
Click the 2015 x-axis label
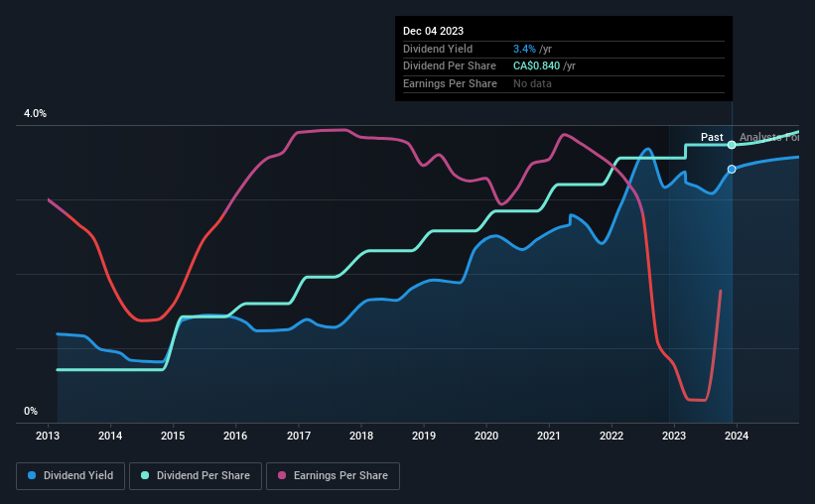(173, 436)
